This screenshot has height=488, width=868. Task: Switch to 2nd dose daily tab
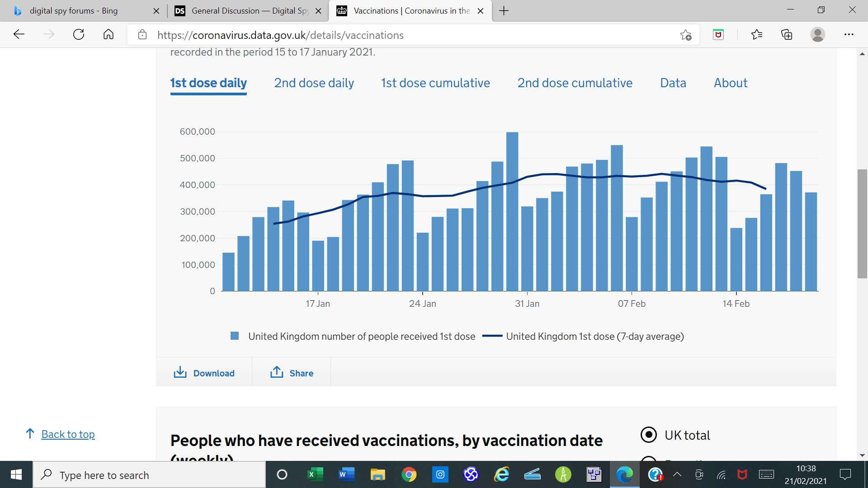pos(314,83)
